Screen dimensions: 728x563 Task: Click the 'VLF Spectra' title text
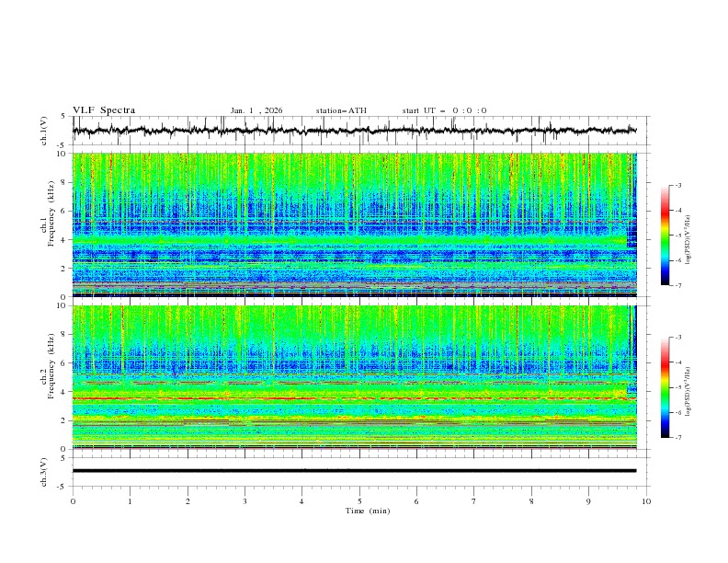[104, 110]
